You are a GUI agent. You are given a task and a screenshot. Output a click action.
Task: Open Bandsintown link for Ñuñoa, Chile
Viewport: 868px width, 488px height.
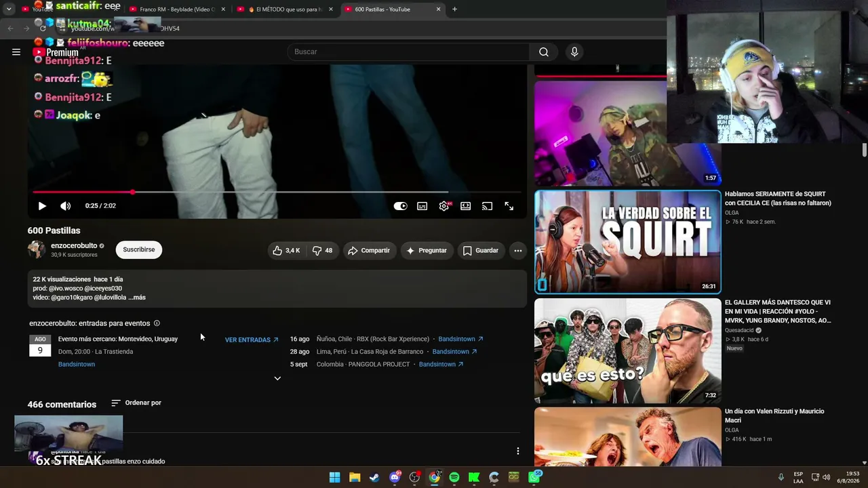(x=460, y=339)
